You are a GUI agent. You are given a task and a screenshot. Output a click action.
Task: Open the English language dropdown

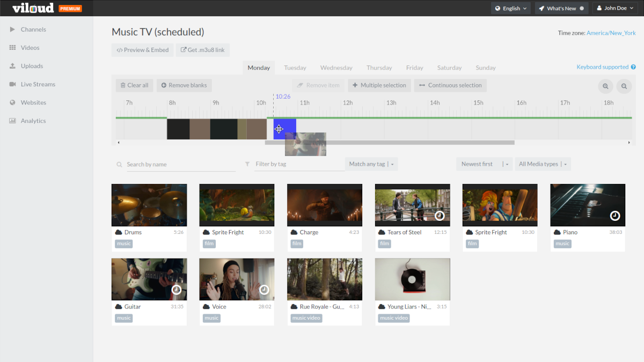(x=510, y=8)
